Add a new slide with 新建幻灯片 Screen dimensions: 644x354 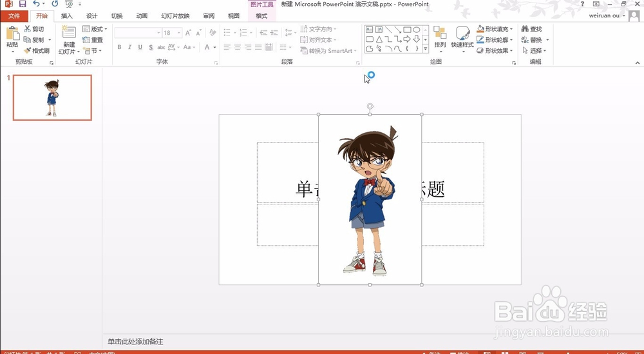pyautogui.click(x=69, y=40)
